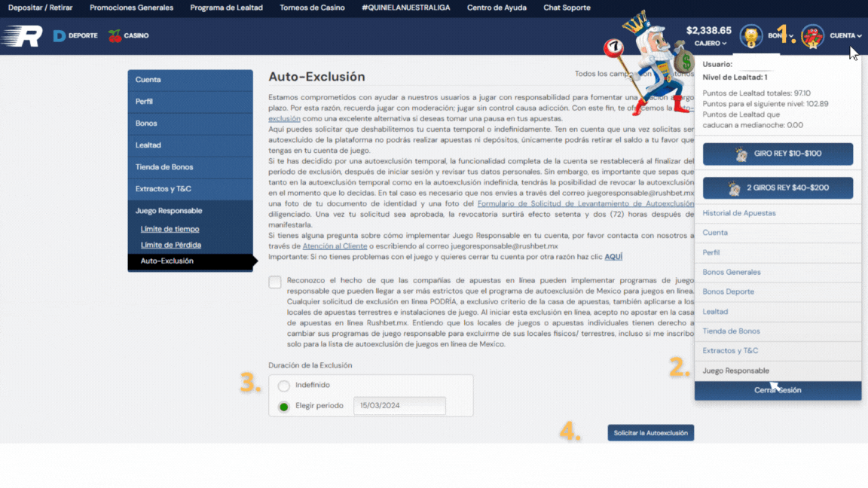
Task: Select Lealtad in left sidebar
Action: 191,145
